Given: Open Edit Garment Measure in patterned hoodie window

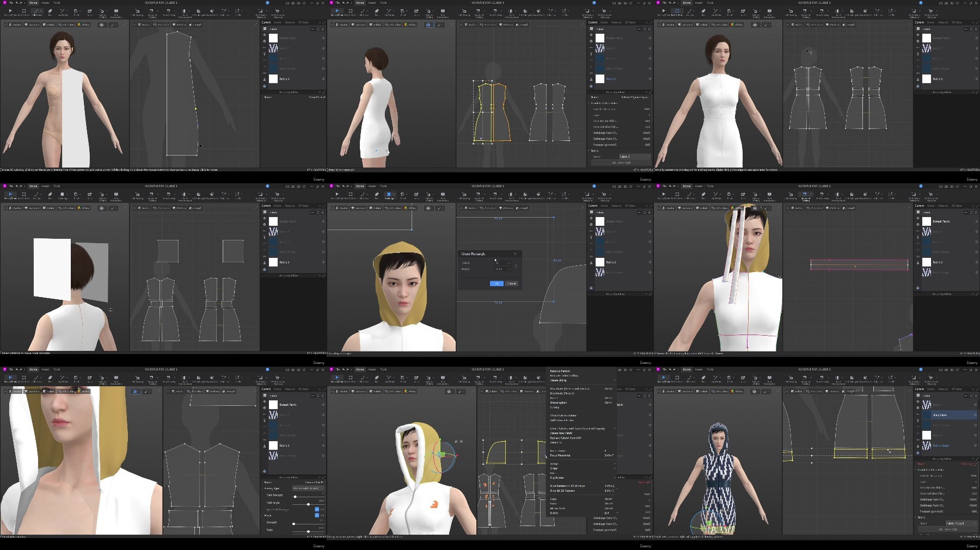Looking at the screenshot, I should 931,380.
